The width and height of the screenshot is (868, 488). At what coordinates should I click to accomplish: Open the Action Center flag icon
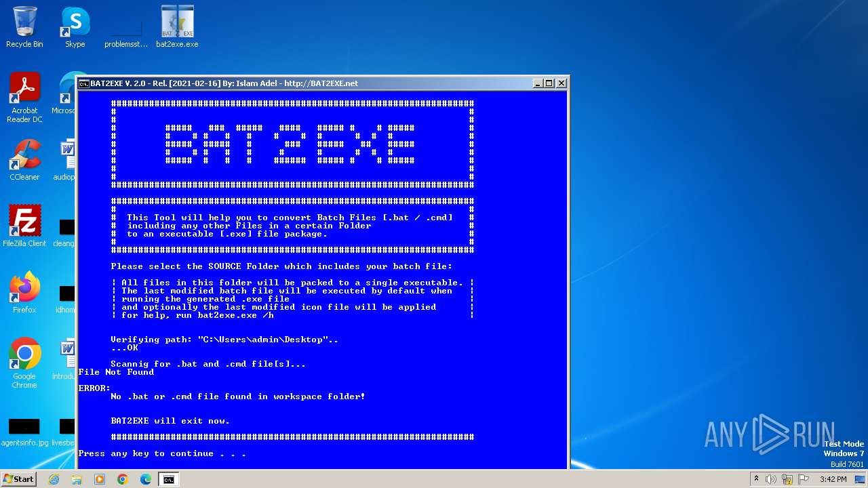803,479
